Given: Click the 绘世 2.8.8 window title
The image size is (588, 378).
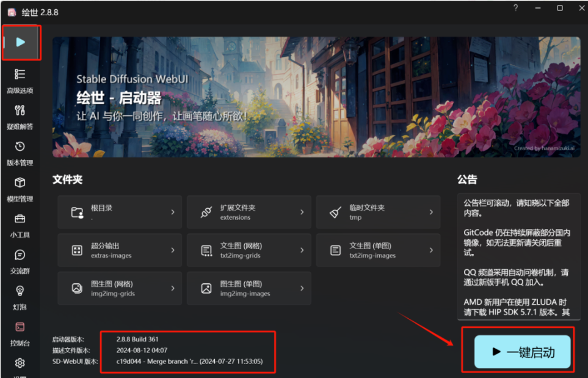Looking at the screenshot, I should coord(40,12).
